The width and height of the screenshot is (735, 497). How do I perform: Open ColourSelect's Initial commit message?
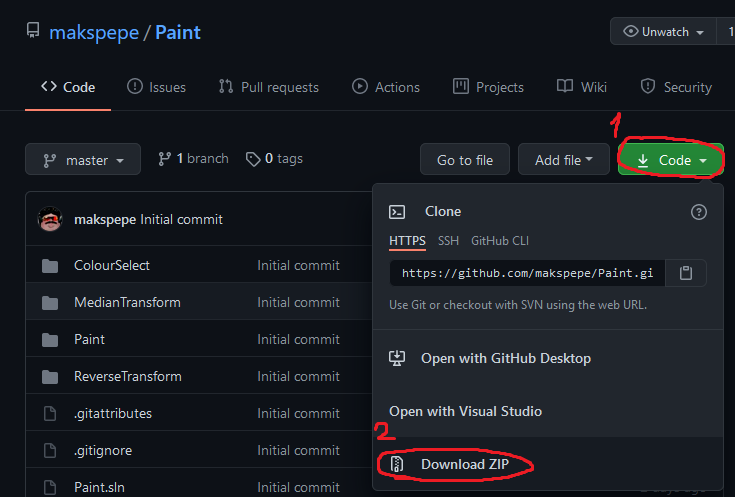(x=298, y=265)
